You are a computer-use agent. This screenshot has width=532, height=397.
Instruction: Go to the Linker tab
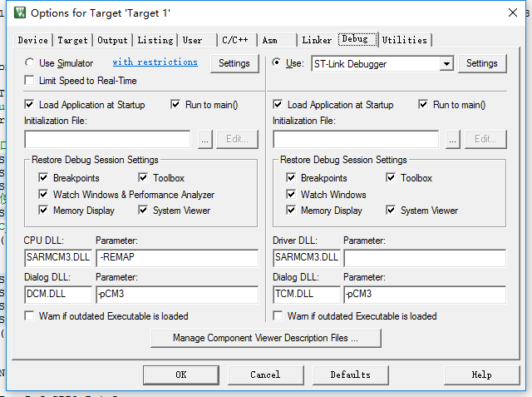tap(317, 40)
